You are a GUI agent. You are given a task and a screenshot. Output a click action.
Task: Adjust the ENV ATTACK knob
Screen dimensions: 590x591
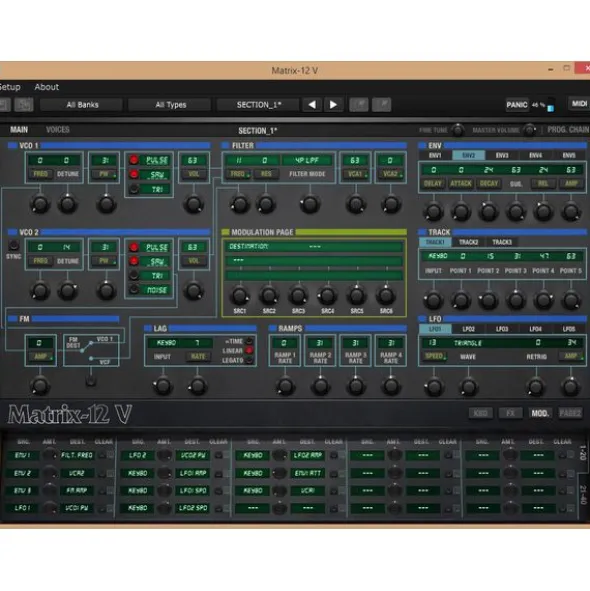[x=461, y=211]
